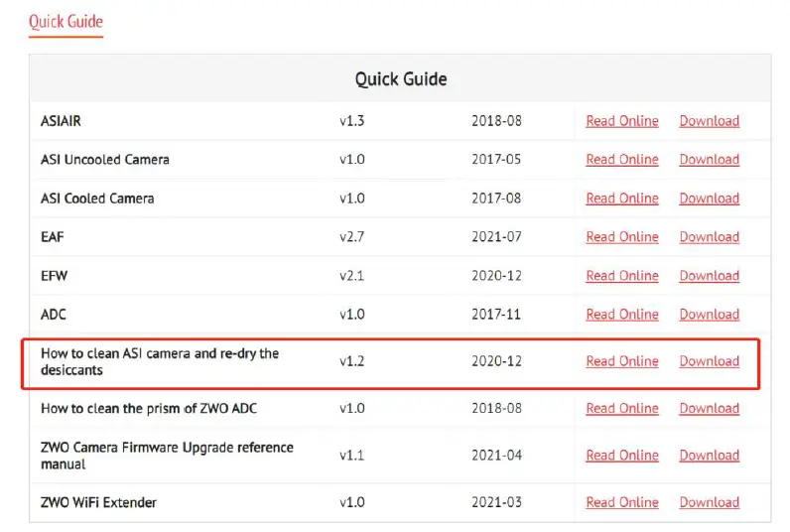The height and width of the screenshot is (532, 790).
Task: Download the camera cleaning desiccants guide
Action: coord(709,361)
